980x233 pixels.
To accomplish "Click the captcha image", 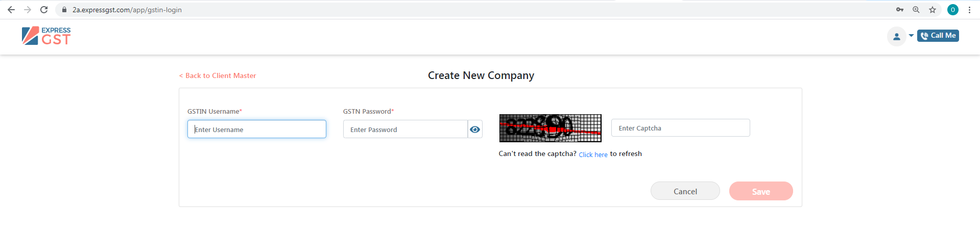I will (551, 128).
